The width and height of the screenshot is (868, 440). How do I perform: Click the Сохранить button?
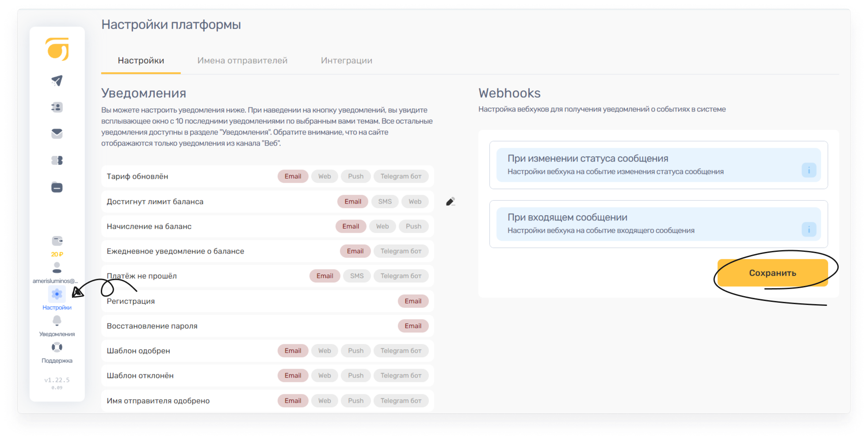click(772, 273)
